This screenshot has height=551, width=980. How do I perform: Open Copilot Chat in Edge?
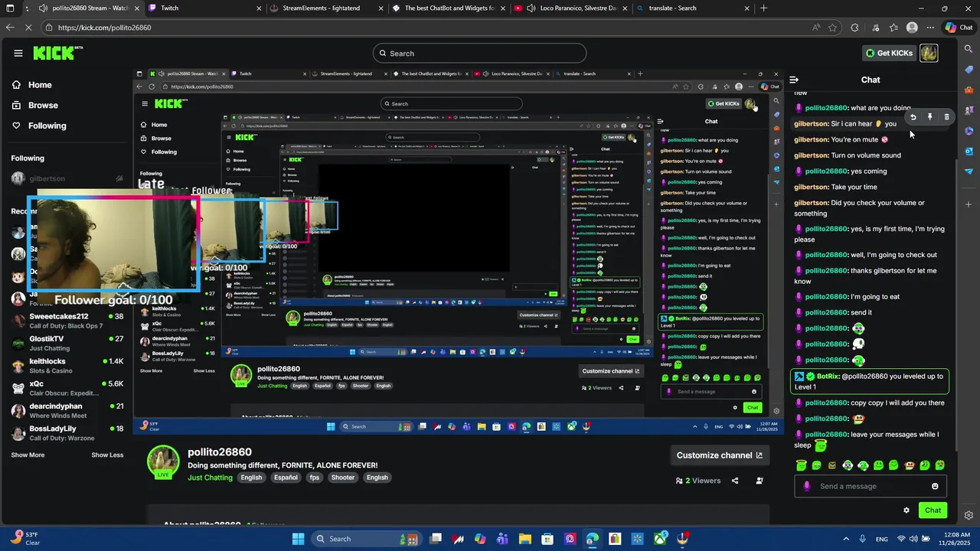point(959,28)
